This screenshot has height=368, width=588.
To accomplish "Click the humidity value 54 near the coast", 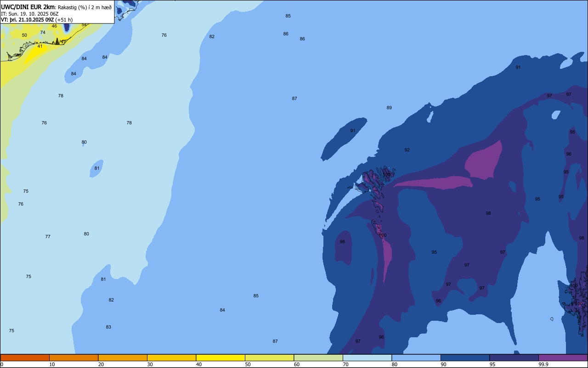I will 84,25.
